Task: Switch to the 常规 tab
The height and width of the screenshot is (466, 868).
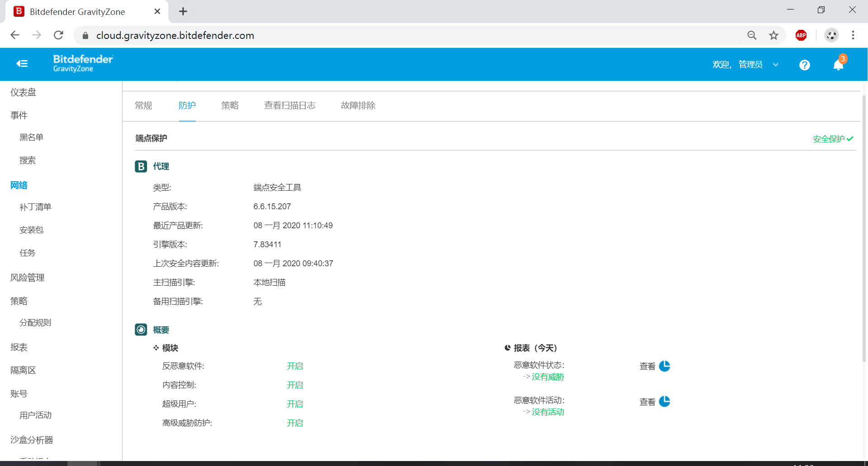Action: tap(143, 105)
